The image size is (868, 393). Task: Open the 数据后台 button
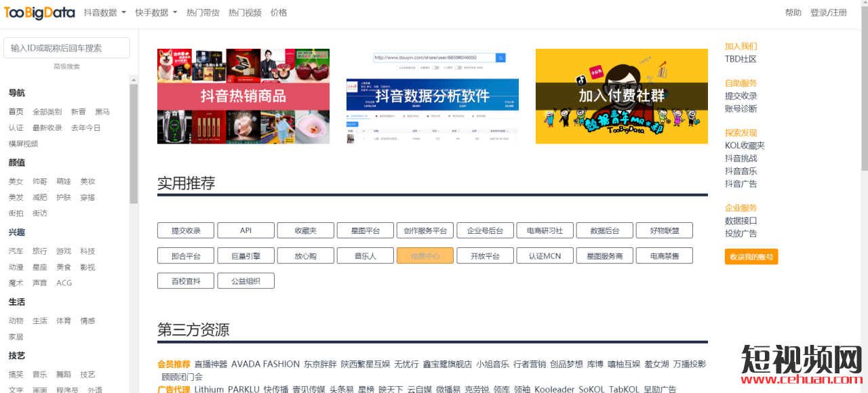coord(605,230)
